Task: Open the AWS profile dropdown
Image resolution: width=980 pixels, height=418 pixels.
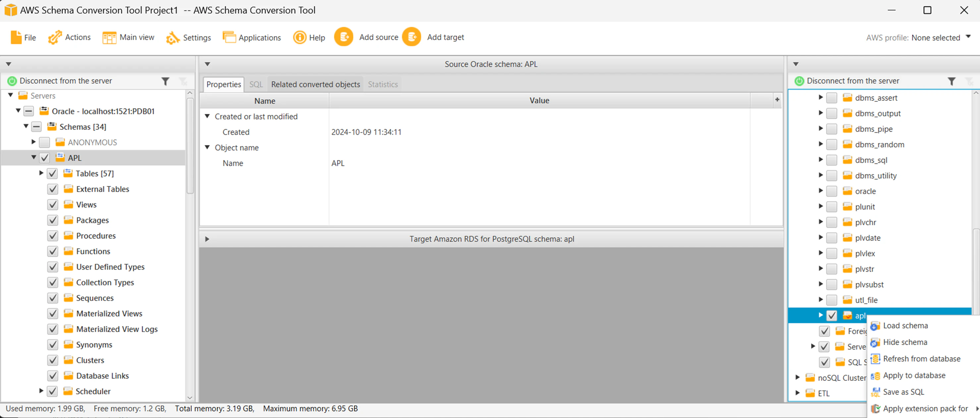Action: tap(969, 37)
